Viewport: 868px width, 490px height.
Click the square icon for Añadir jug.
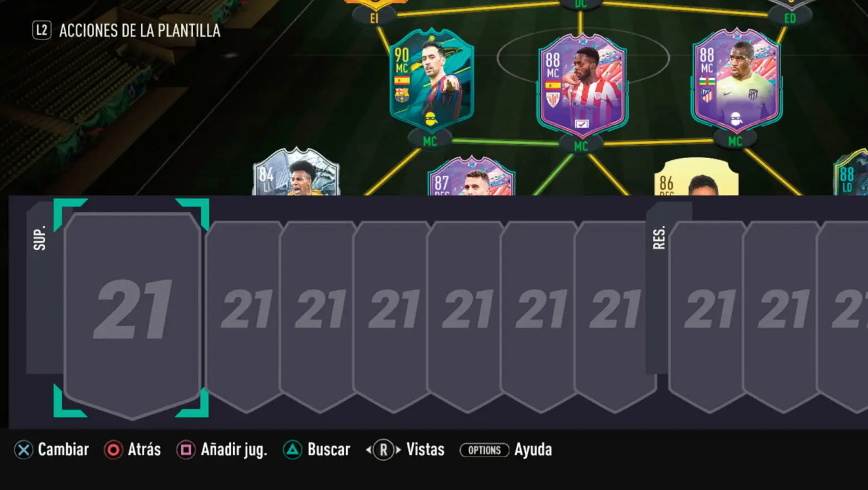pyautogui.click(x=186, y=450)
